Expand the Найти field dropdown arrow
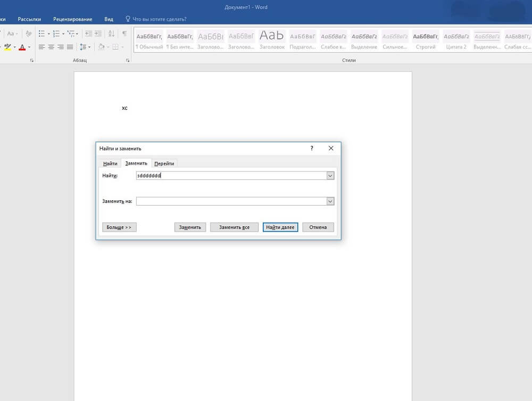532x401 pixels. coord(330,176)
